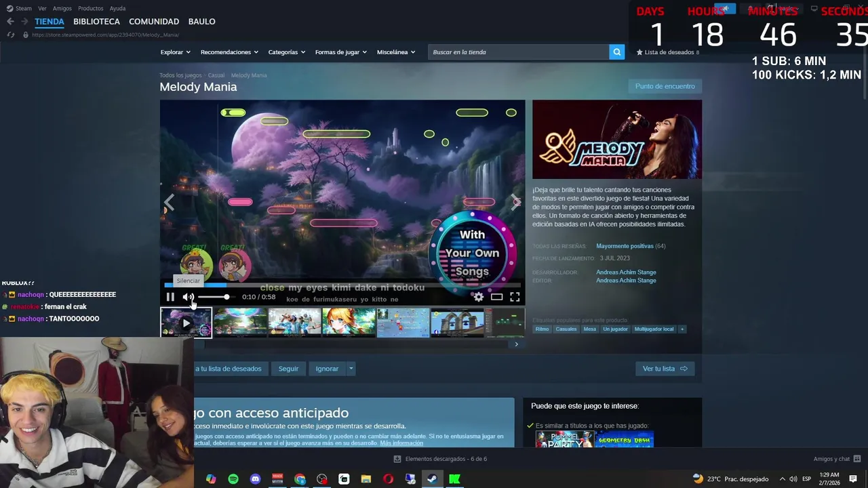
Task: Select the Ritmo tag
Action: point(542,329)
